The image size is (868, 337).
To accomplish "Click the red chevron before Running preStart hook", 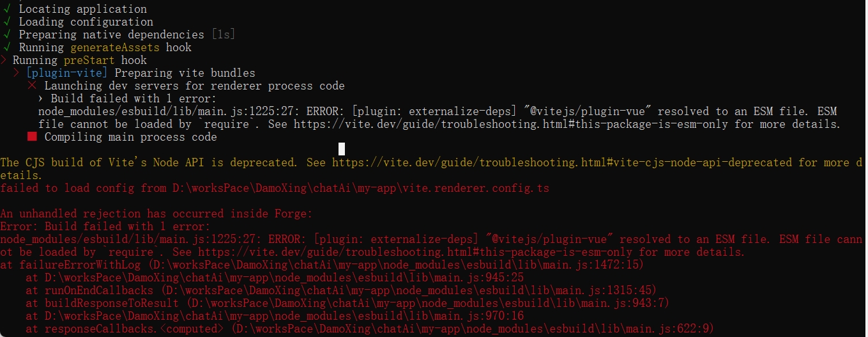I will click(4, 60).
